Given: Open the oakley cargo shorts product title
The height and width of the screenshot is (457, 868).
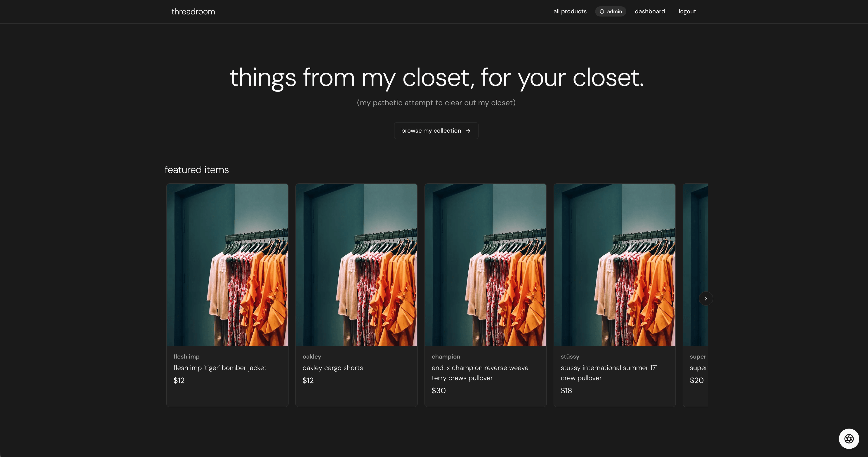Looking at the screenshot, I should point(333,368).
